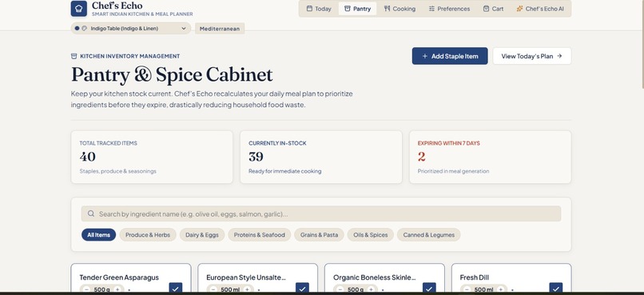
Task: Increase European Style Unsalted butter quantity
Action: click(x=247, y=289)
